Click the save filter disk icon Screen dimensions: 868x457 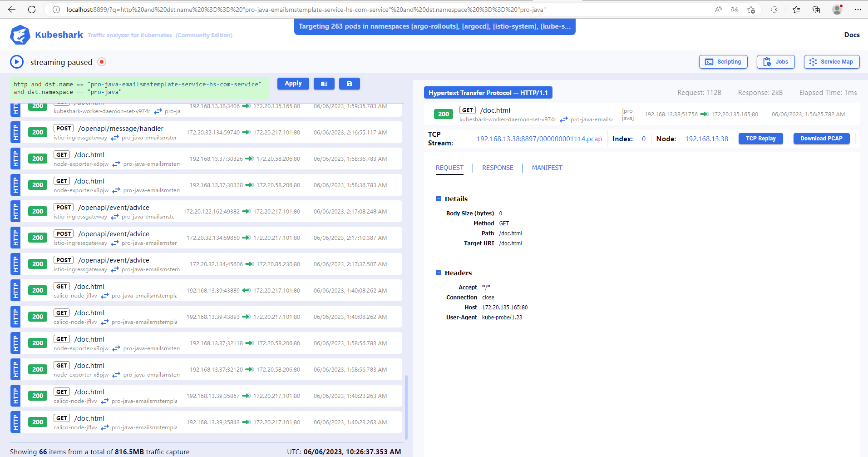coord(349,84)
